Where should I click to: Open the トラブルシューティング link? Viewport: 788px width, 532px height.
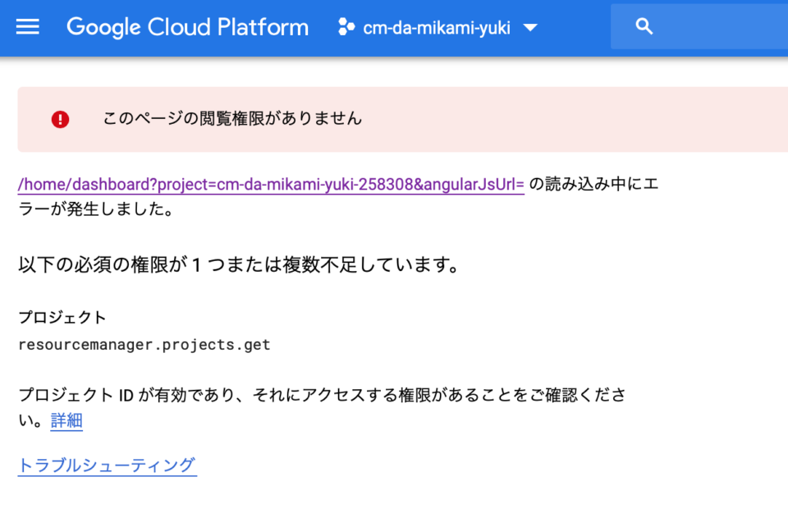point(107,465)
